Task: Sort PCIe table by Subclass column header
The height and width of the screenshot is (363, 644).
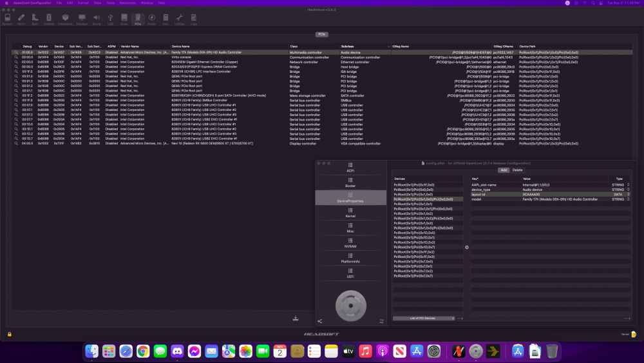Action: 365,46
